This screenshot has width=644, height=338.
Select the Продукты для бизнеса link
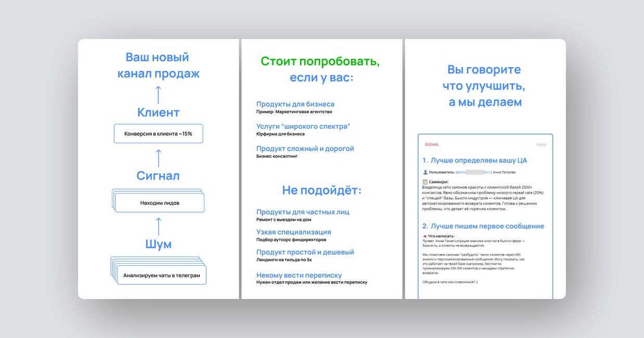[295, 103]
